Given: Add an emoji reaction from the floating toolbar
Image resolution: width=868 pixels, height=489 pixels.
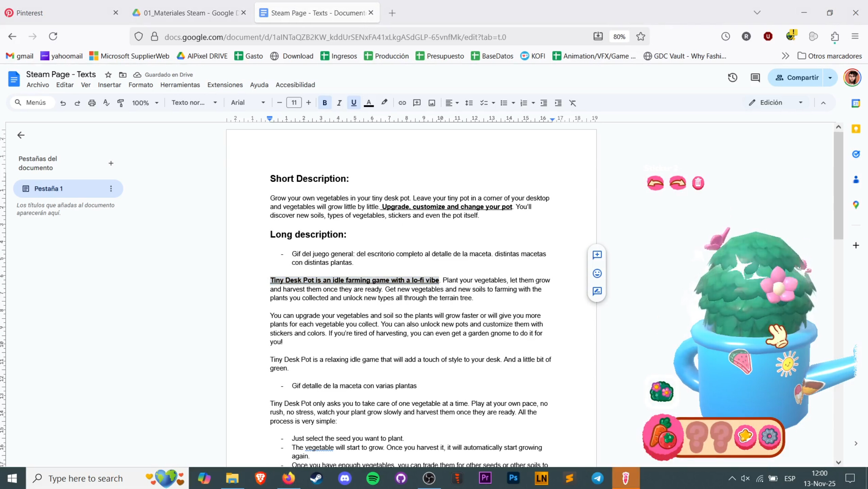Looking at the screenshot, I should click(597, 273).
